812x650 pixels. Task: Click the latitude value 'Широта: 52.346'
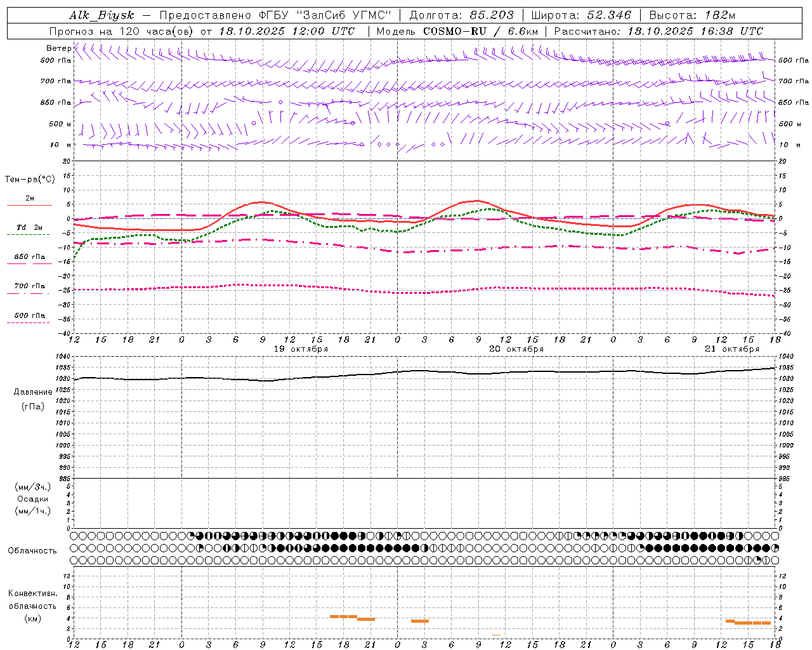tap(581, 16)
